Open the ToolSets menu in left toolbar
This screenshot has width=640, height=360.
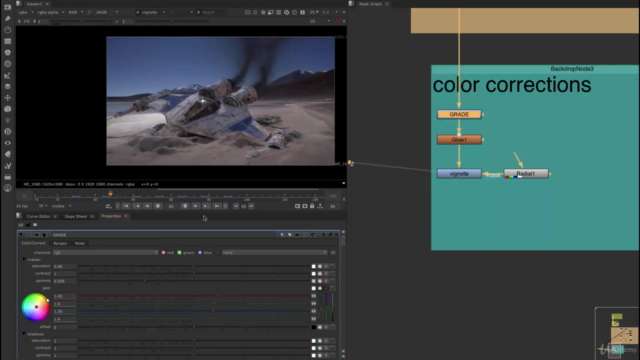[x=7, y=166]
